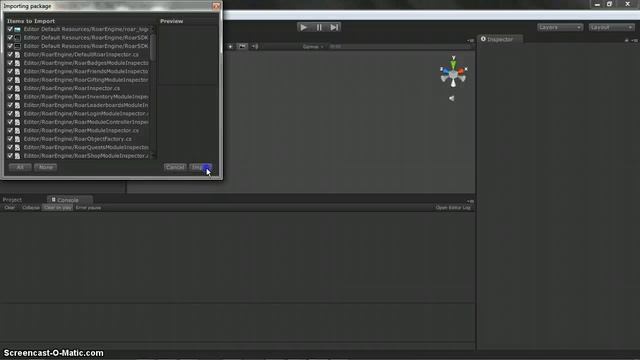The height and width of the screenshot is (360, 640).
Task: Toggle Clear on play in Console
Action: tap(58, 208)
